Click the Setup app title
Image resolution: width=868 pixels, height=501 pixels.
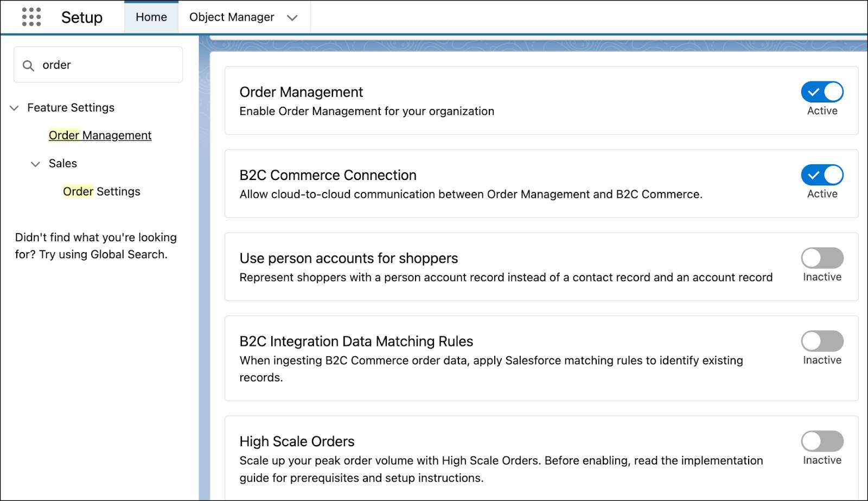click(x=82, y=17)
